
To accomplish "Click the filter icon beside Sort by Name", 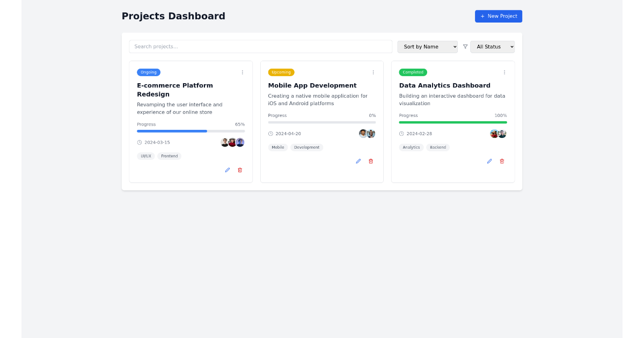I will [x=465, y=47].
